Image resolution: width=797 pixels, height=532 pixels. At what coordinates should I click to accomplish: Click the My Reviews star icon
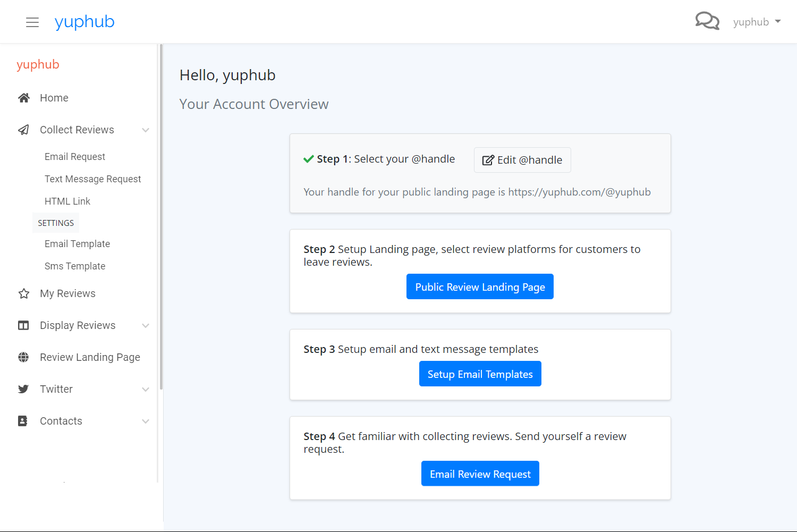point(24,293)
